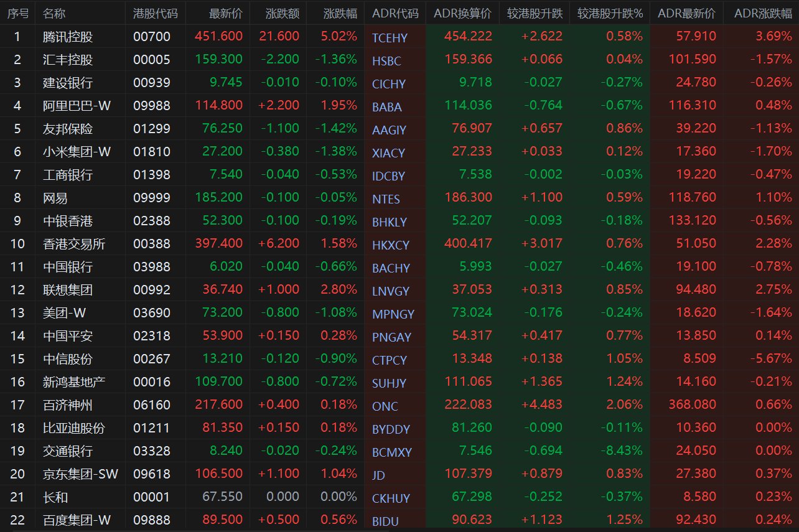Select the stock code 00388
The width and height of the screenshot is (799, 532).
tap(152, 244)
